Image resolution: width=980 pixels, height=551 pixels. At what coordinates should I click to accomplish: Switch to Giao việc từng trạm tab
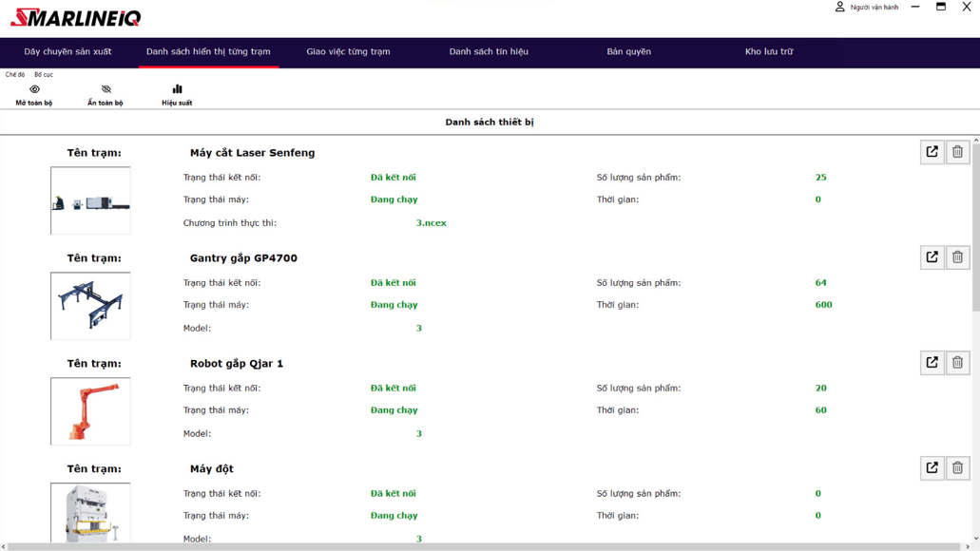pos(348,52)
